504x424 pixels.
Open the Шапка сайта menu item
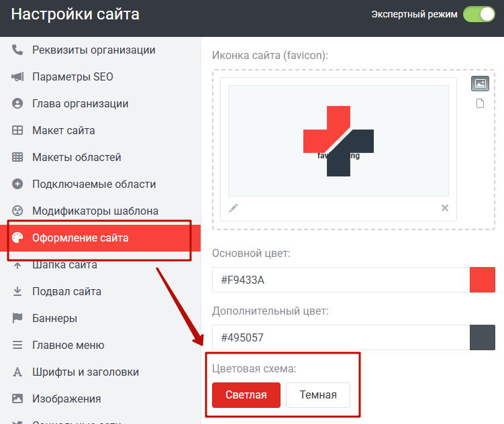[64, 264]
